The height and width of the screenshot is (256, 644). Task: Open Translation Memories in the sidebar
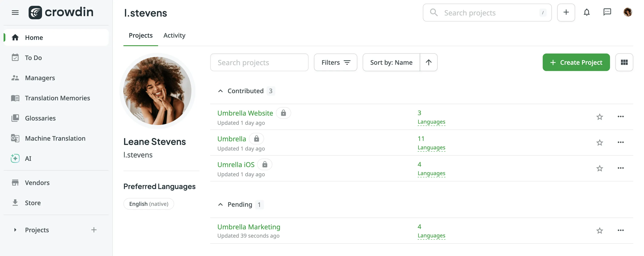[57, 98]
